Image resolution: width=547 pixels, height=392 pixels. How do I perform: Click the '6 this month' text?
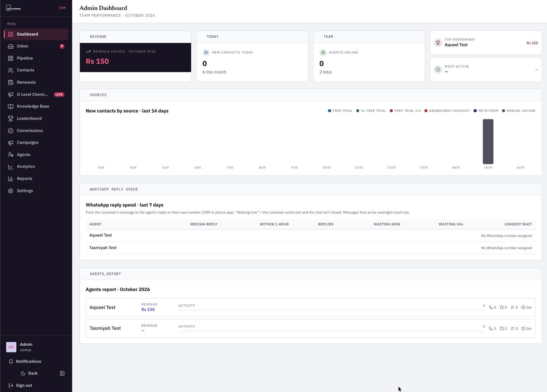(214, 72)
